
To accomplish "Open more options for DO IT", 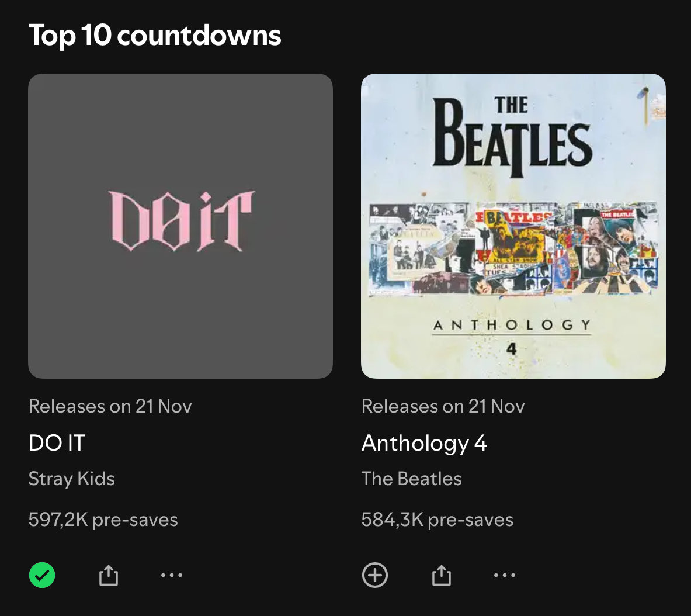I will pos(172,576).
